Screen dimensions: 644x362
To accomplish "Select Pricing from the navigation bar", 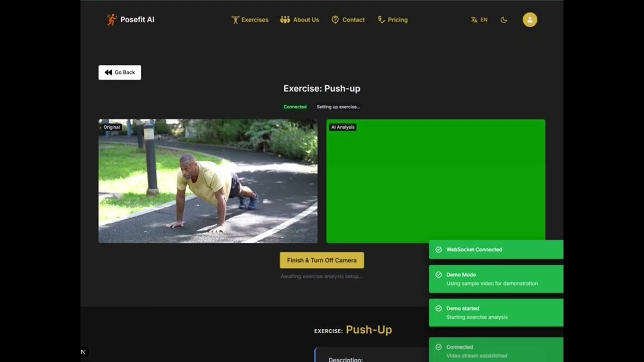I will coord(393,20).
